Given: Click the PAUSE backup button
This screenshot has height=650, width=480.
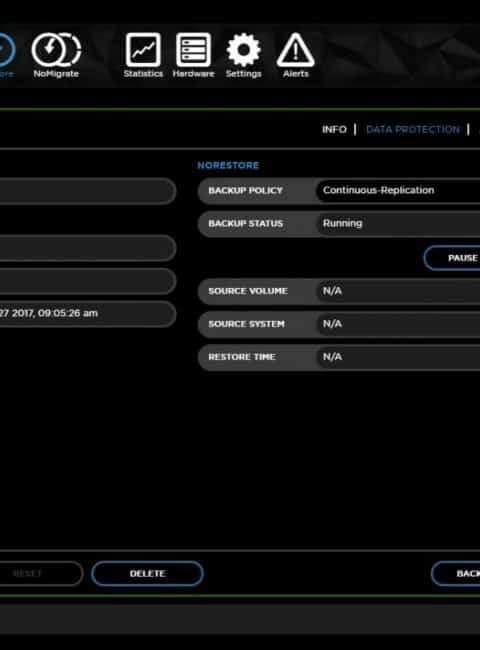Looking at the screenshot, I should (452, 258).
